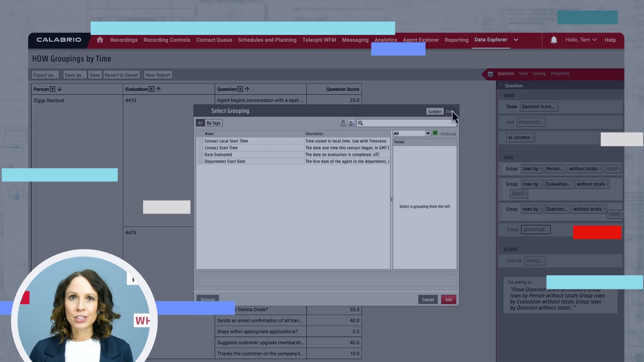Open notifications via the bell icon
This screenshot has width=644, height=362.
(x=553, y=40)
